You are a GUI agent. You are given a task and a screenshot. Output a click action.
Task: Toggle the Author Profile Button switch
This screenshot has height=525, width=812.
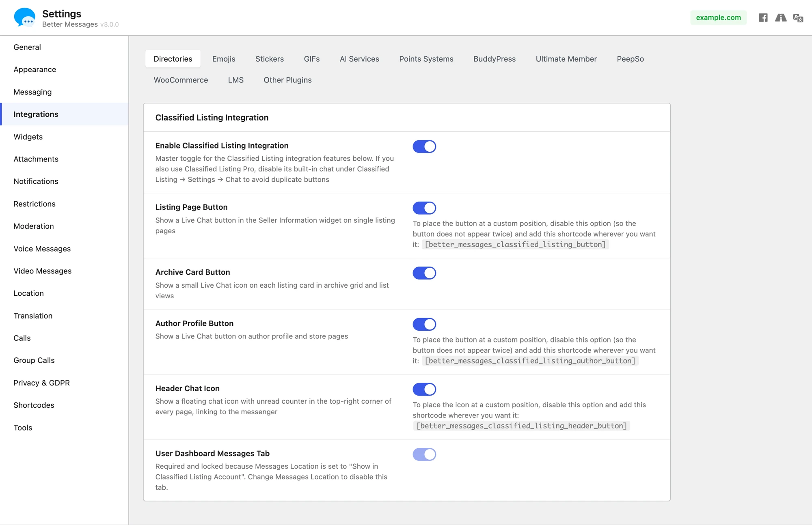(x=424, y=324)
